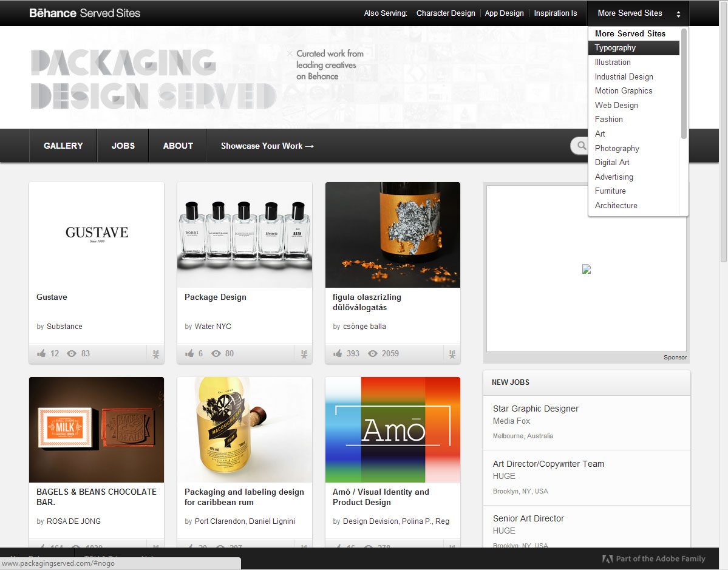Image resolution: width=728 pixels, height=570 pixels.
Task: Click milk chocolate bar thumbnail
Action: tap(97, 430)
